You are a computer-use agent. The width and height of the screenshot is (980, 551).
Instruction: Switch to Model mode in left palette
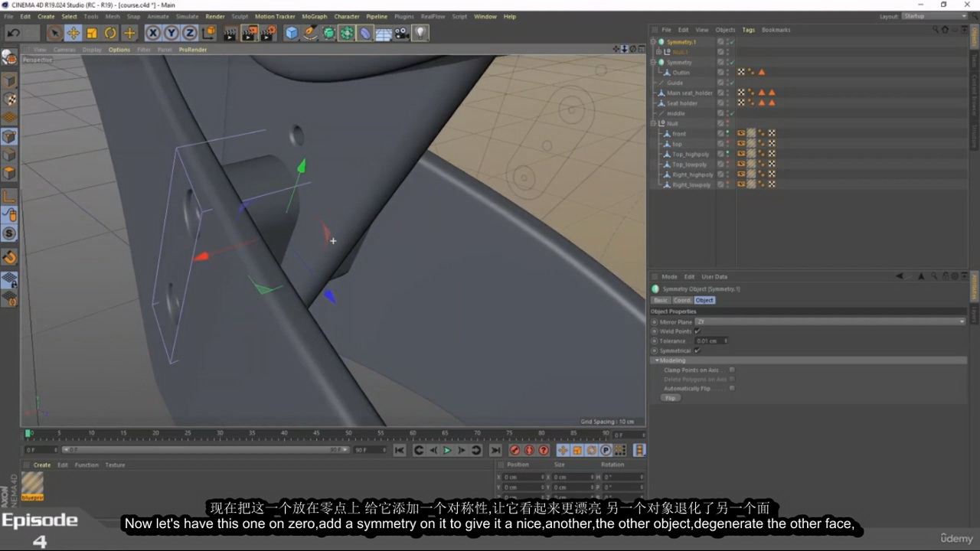tap(9, 81)
